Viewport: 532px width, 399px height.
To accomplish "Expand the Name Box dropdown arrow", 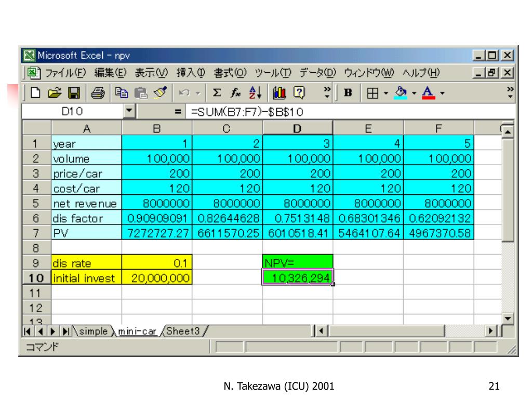I will (x=129, y=111).
